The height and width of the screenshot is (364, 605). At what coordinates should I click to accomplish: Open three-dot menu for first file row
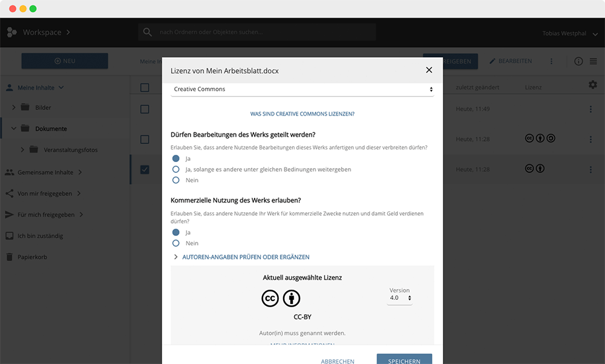(591, 109)
